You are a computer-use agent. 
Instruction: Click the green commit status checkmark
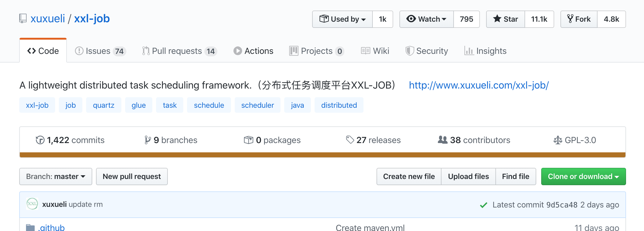484,205
